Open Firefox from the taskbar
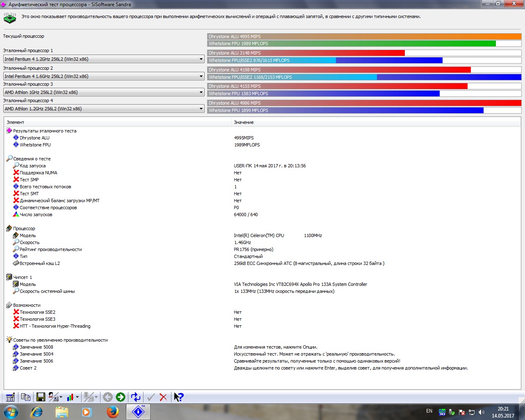 pyautogui.click(x=113, y=411)
